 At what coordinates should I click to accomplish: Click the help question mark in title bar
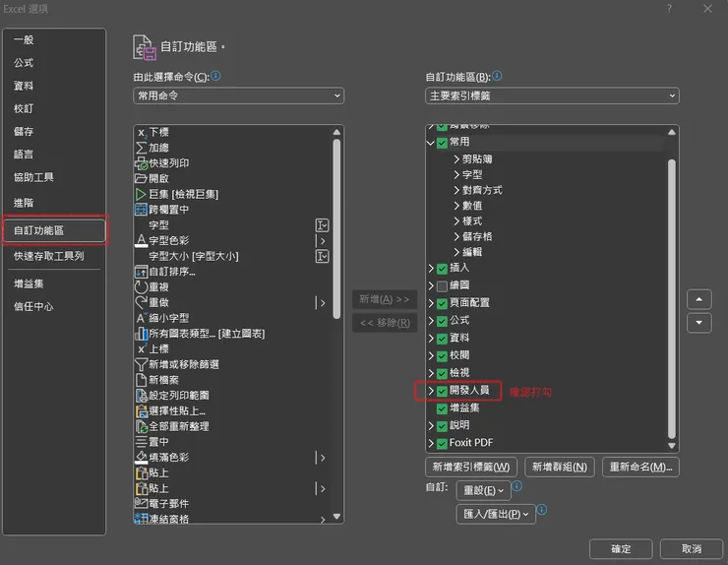click(669, 9)
